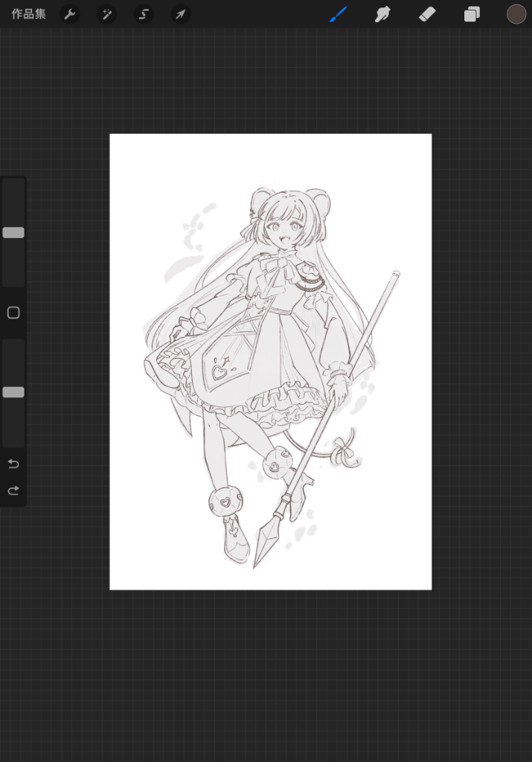Tap the square modify button on the sidebar
The image size is (532, 762).
13,313
